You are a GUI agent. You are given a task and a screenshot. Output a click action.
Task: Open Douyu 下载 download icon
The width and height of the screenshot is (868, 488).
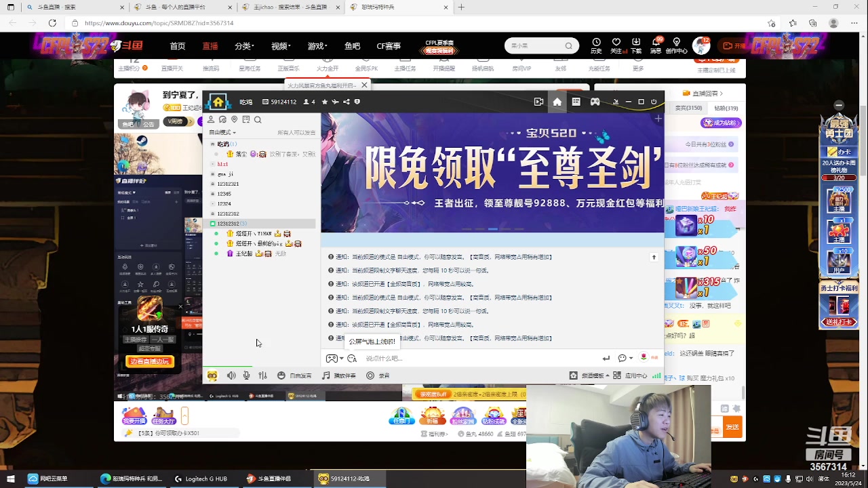point(636,46)
